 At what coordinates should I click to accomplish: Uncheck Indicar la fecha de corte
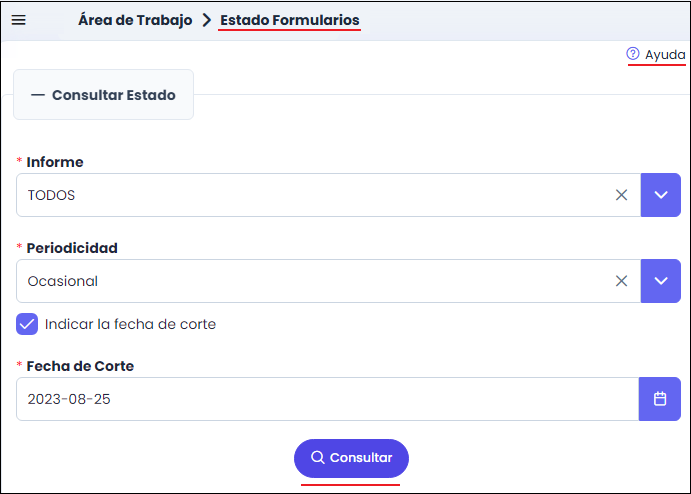pos(27,324)
